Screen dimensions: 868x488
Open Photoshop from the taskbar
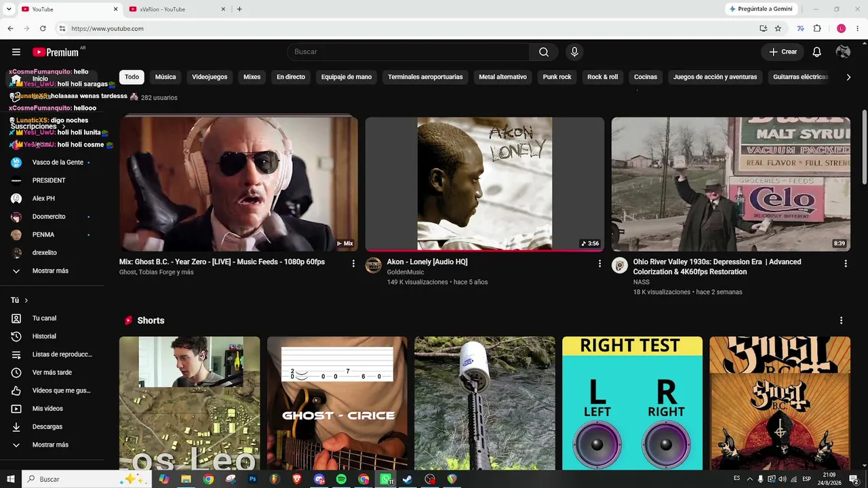tap(252, 479)
